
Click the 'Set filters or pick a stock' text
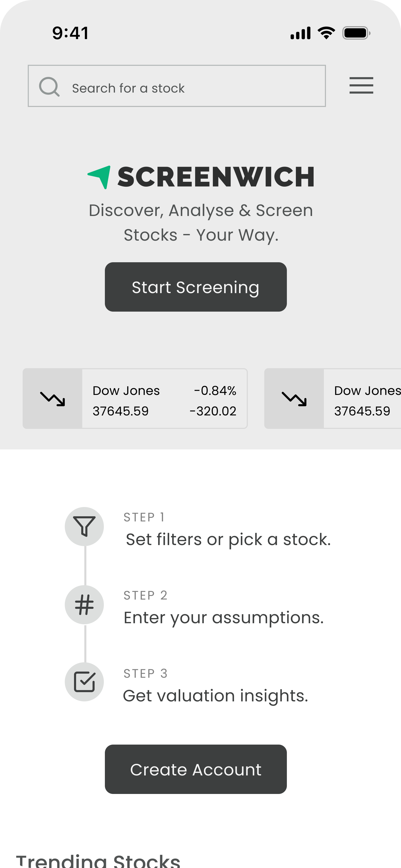pyautogui.click(x=228, y=539)
